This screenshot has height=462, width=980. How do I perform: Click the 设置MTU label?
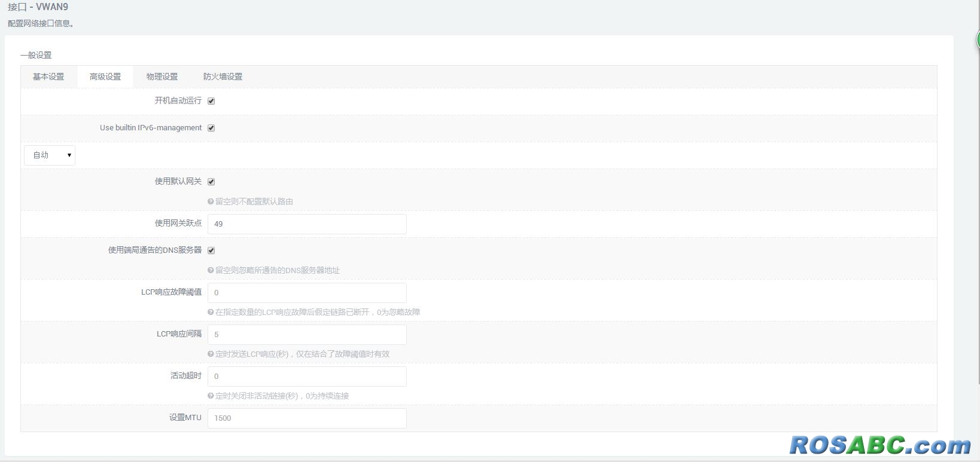[185, 417]
